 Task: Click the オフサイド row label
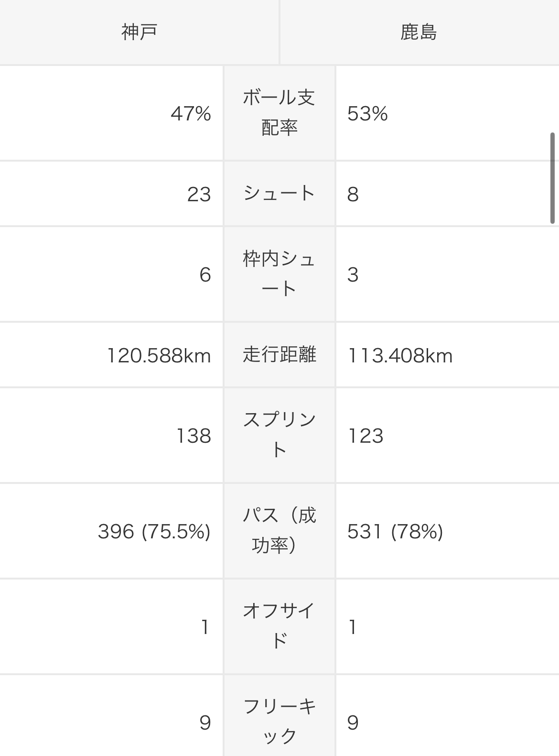tap(279, 626)
